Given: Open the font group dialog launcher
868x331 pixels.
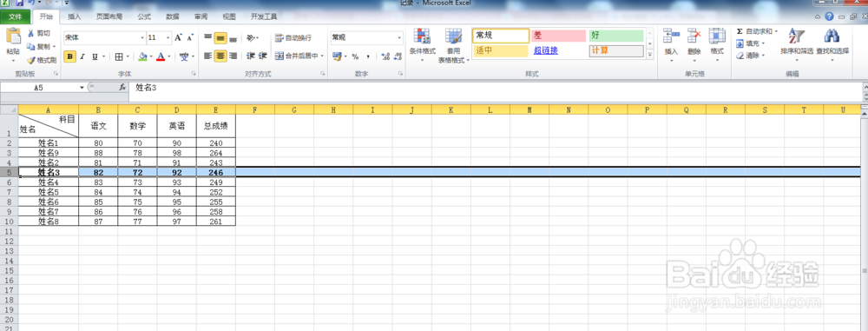Looking at the screenshot, I should click(x=194, y=74).
